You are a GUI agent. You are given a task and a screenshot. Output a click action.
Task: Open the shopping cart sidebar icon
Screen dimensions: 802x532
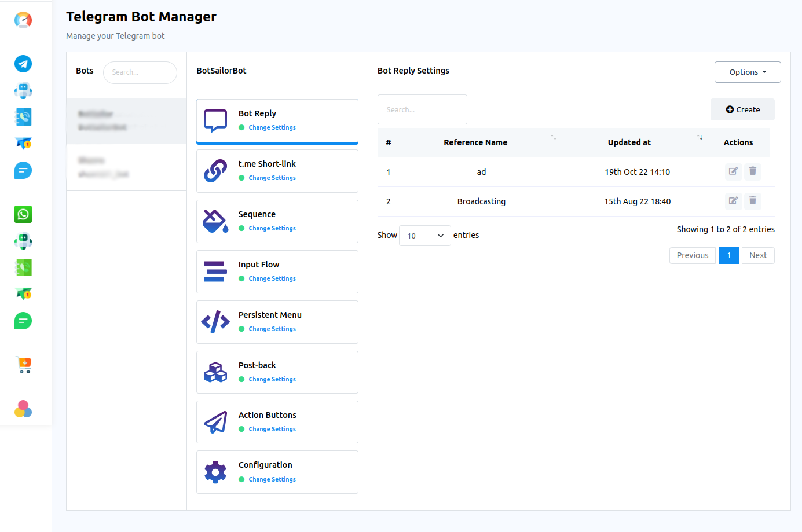pos(24,365)
